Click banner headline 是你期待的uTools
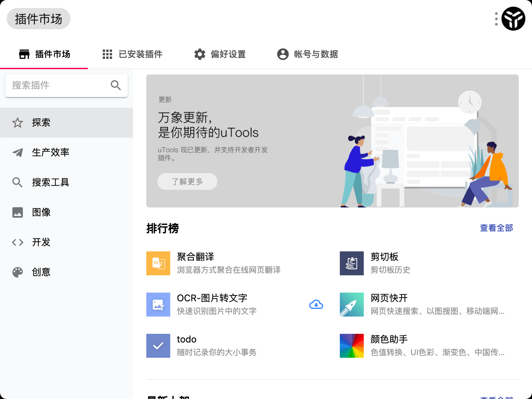Screen dimensions: 532x399 coord(208,133)
